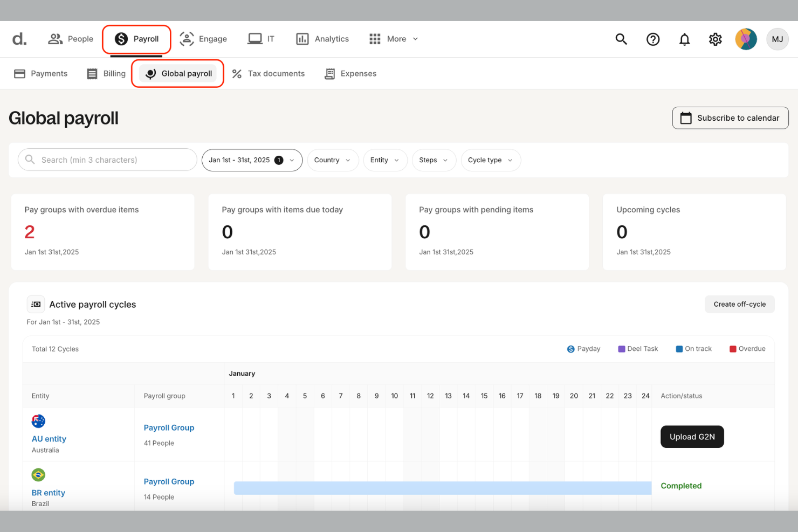
Task: Click the Entity column header
Action: (x=40, y=396)
